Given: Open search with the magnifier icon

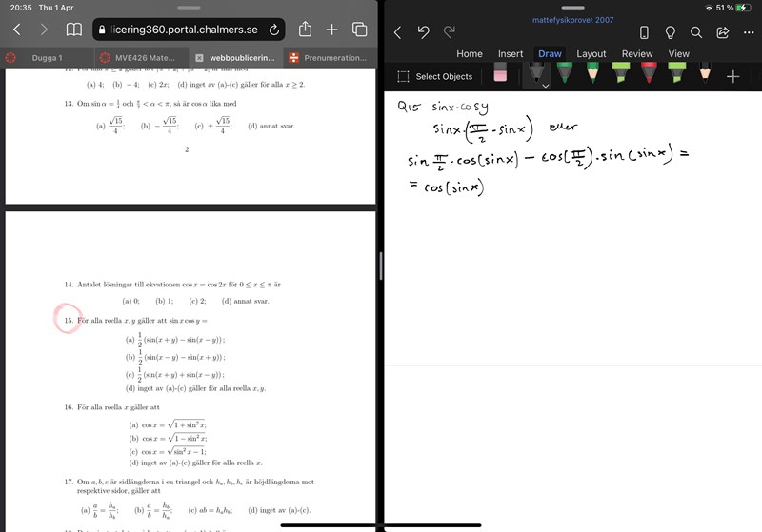Looking at the screenshot, I should (696, 32).
